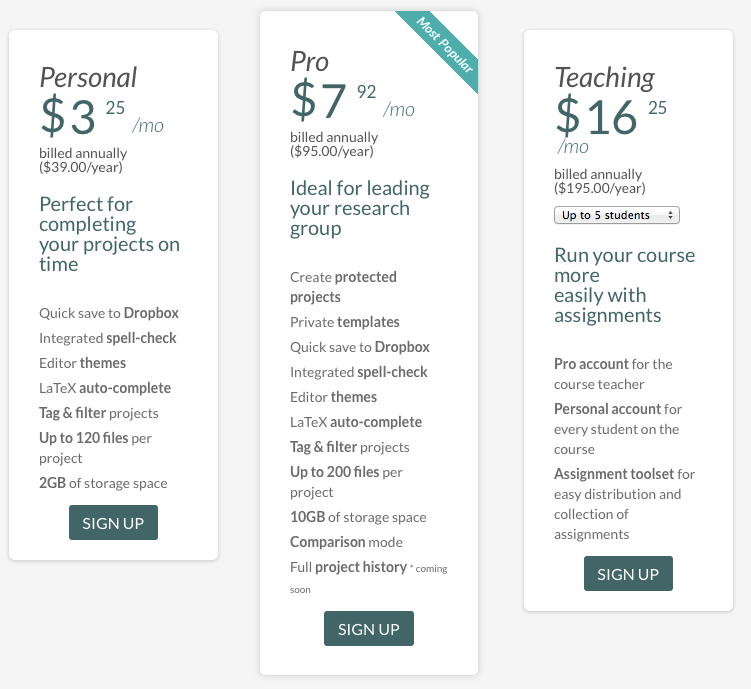Open the 'Up to 5 students' dropdown
Screen dimensions: 751x689
(x=616, y=215)
